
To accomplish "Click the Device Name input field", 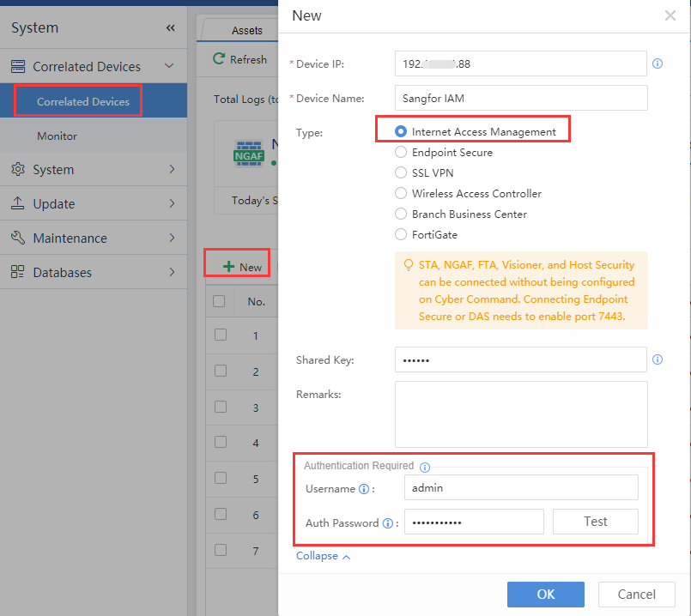I will 520,98.
